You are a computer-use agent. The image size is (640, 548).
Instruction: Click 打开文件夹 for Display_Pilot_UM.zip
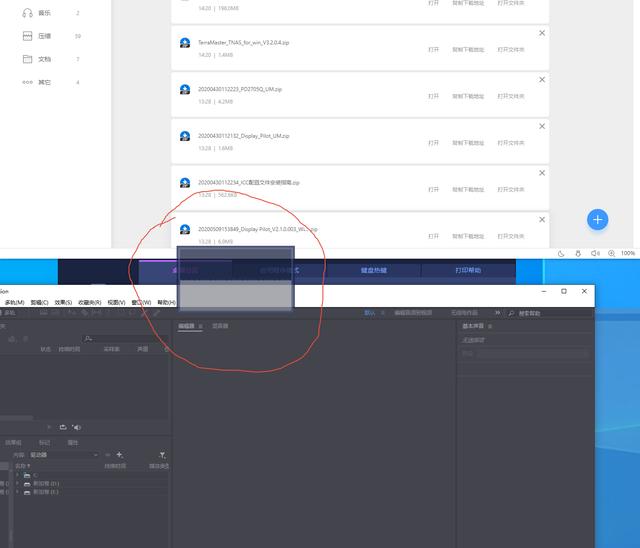pyautogui.click(x=511, y=143)
